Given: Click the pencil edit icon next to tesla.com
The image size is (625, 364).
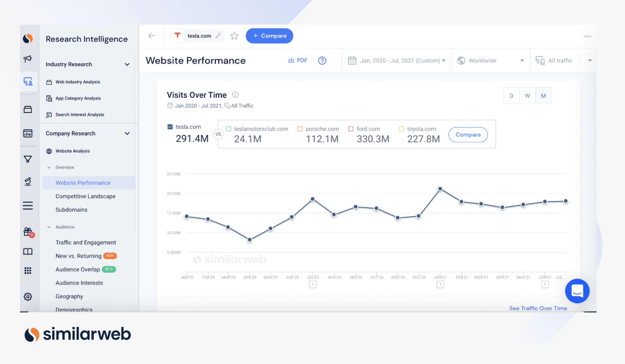Looking at the screenshot, I should [x=218, y=36].
